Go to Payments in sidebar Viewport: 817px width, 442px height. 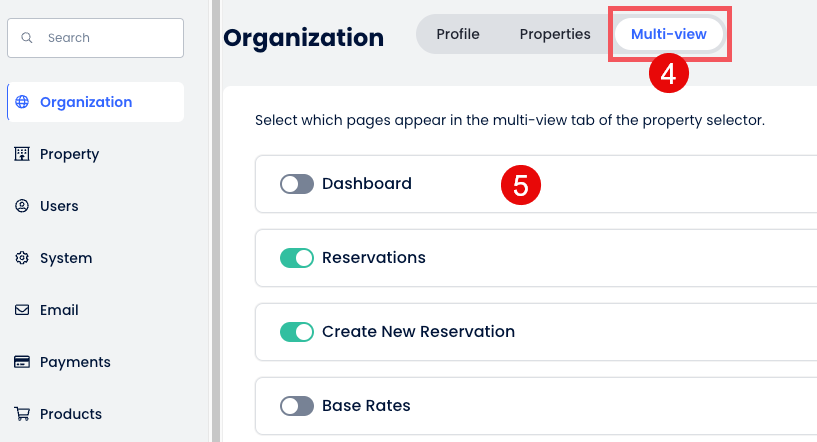point(75,362)
